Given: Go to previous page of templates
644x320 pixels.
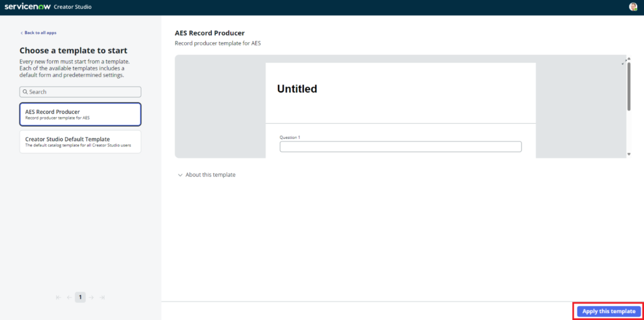Looking at the screenshot, I should (x=69, y=297).
